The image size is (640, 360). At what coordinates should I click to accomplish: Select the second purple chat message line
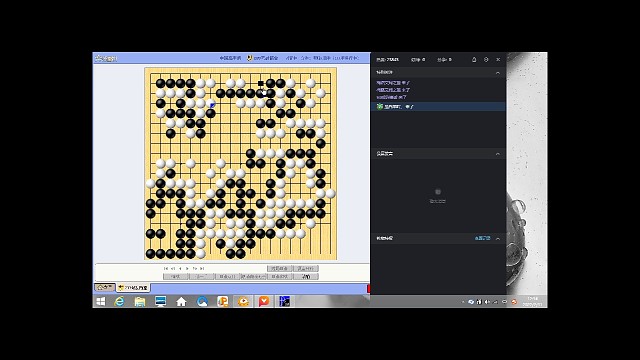pyautogui.click(x=393, y=90)
